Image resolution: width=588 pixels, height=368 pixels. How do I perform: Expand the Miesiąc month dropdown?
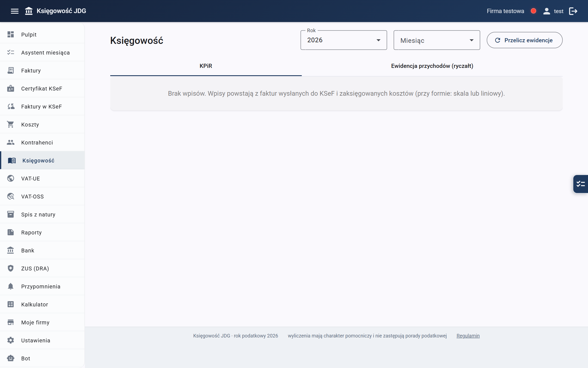point(437,40)
